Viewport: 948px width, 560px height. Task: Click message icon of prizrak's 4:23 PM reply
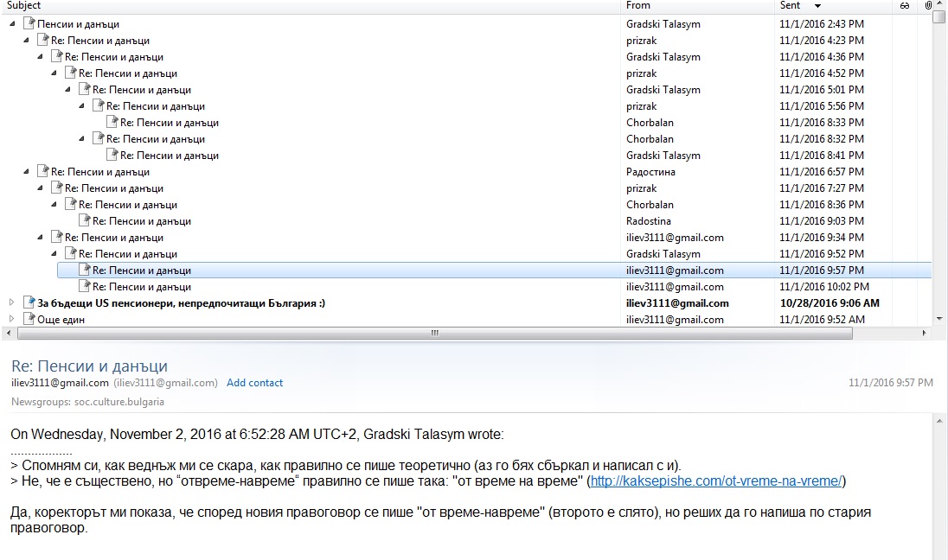tap(42, 40)
